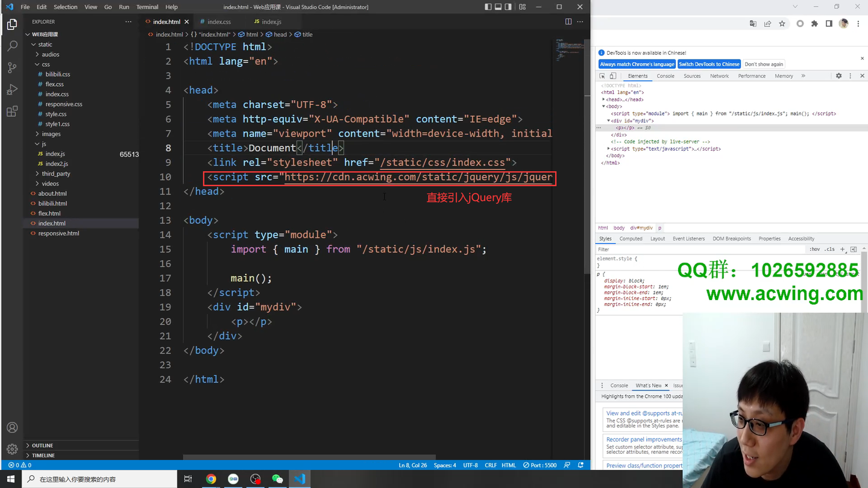Screen dimensions: 868x488
Task: Activate DevTools element inspector tool
Action: [602, 76]
